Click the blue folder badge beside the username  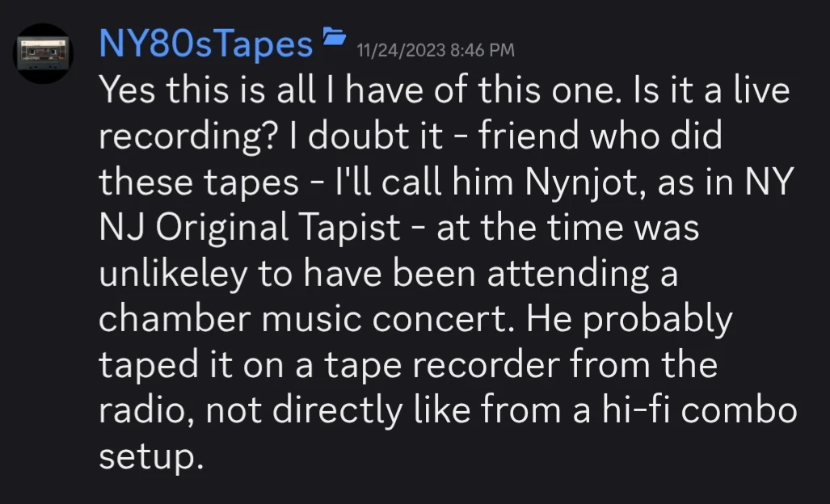pos(334,36)
